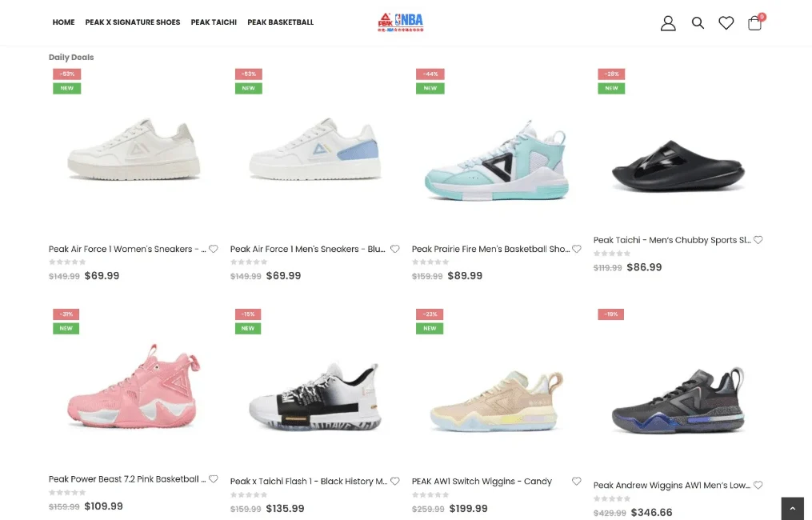Add Peak Air Force 1 Women's to wishlist
This screenshot has height=520, width=812.
click(x=214, y=249)
